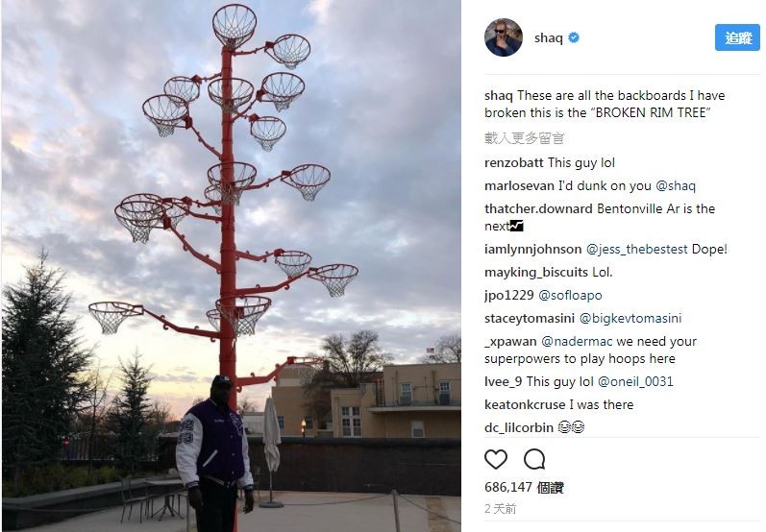
Task: Click the 2 天前 post timestamp
Action: (x=500, y=509)
